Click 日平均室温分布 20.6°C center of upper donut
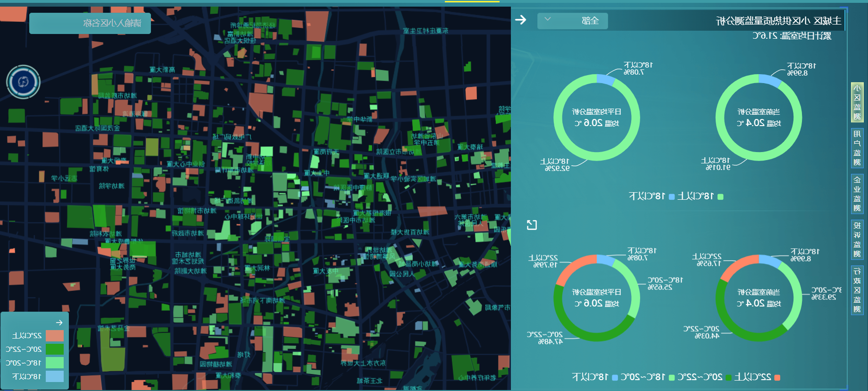Screen dimensions: 868x391 click(597, 118)
